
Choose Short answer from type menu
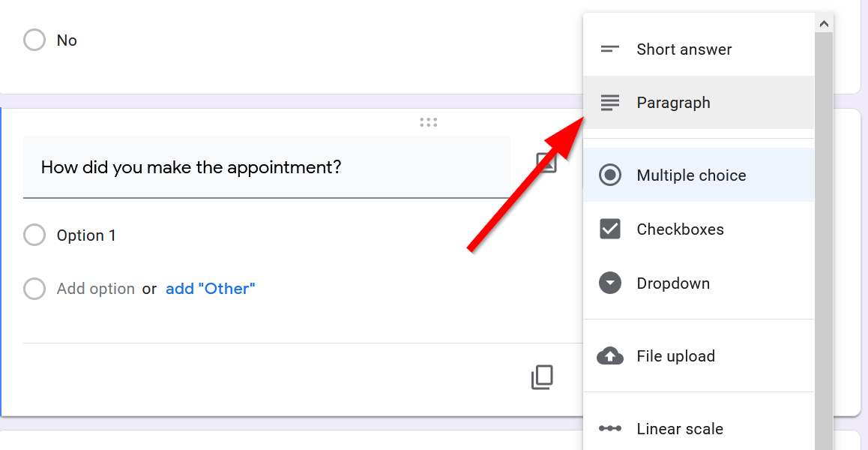click(x=684, y=49)
